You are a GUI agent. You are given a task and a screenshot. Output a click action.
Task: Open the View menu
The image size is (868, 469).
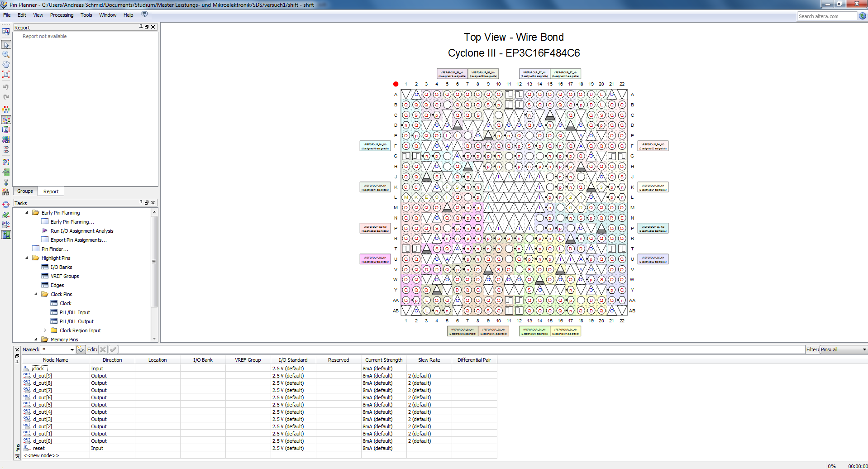coord(38,15)
